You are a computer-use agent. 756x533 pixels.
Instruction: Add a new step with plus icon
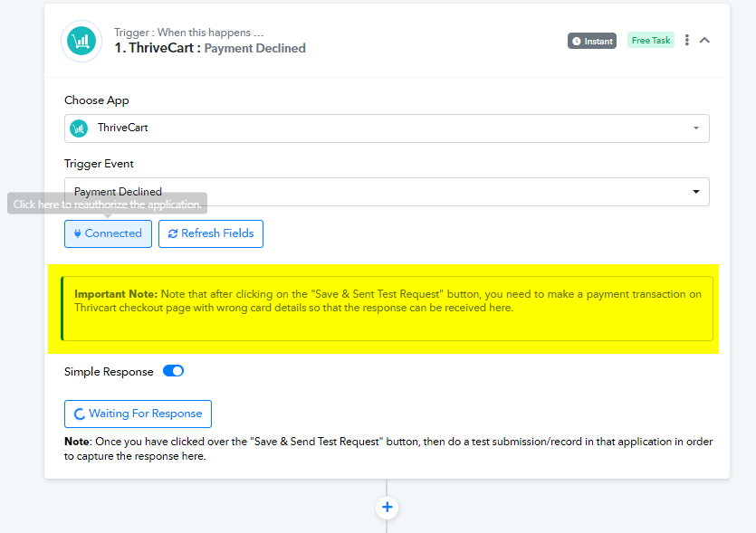(x=387, y=508)
